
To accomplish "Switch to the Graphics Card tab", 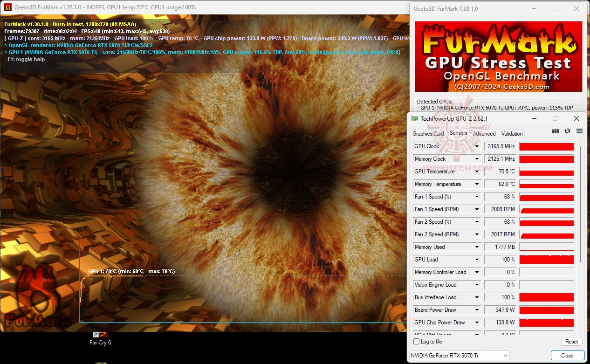I will (x=428, y=133).
